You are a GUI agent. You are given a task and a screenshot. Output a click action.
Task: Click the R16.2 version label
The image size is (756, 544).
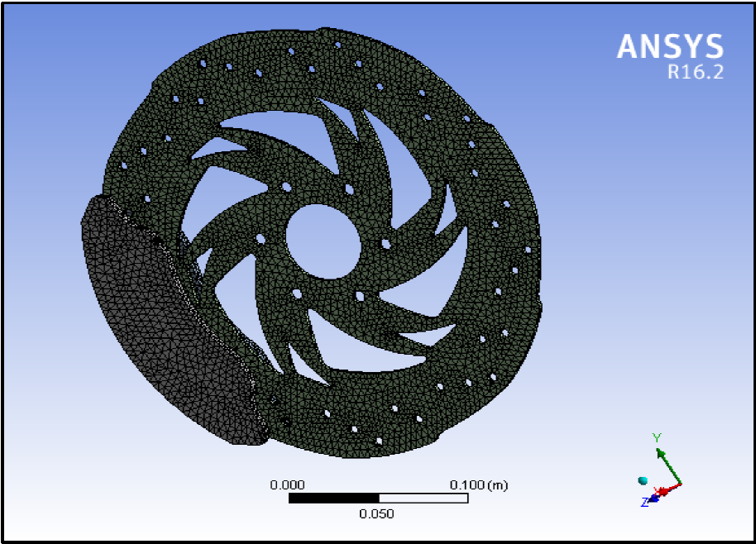click(x=695, y=73)
